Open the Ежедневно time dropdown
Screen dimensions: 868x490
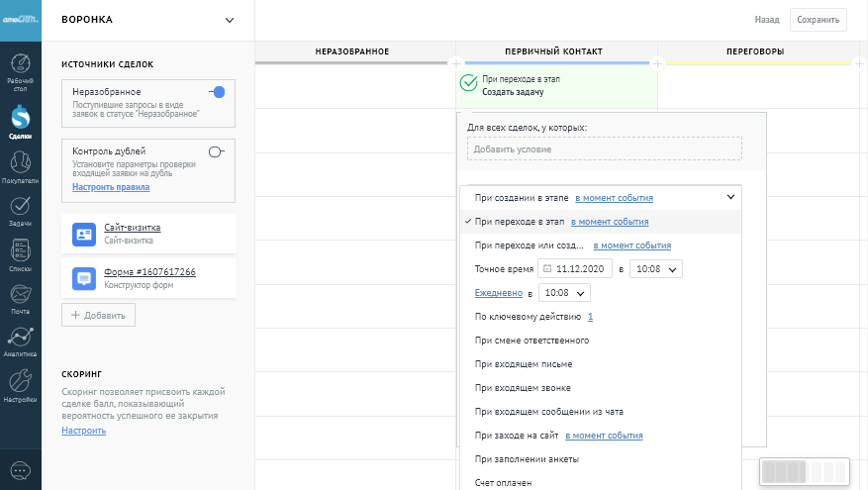[x=563, y=293]
